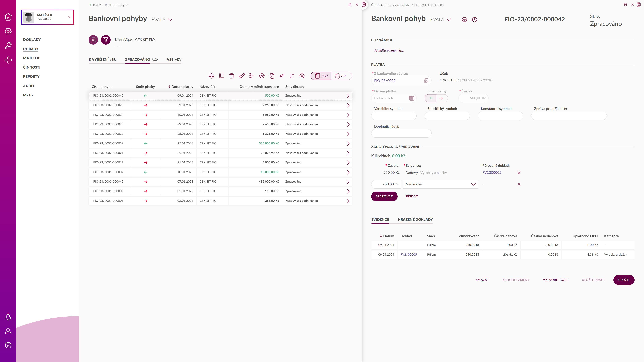Click the PŘIDAT button
The image size is (644, 362).
pos(412,196)
